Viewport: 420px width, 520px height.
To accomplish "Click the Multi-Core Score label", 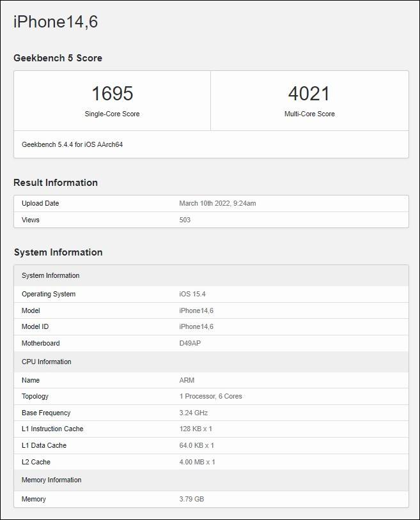I will point(309,114).
